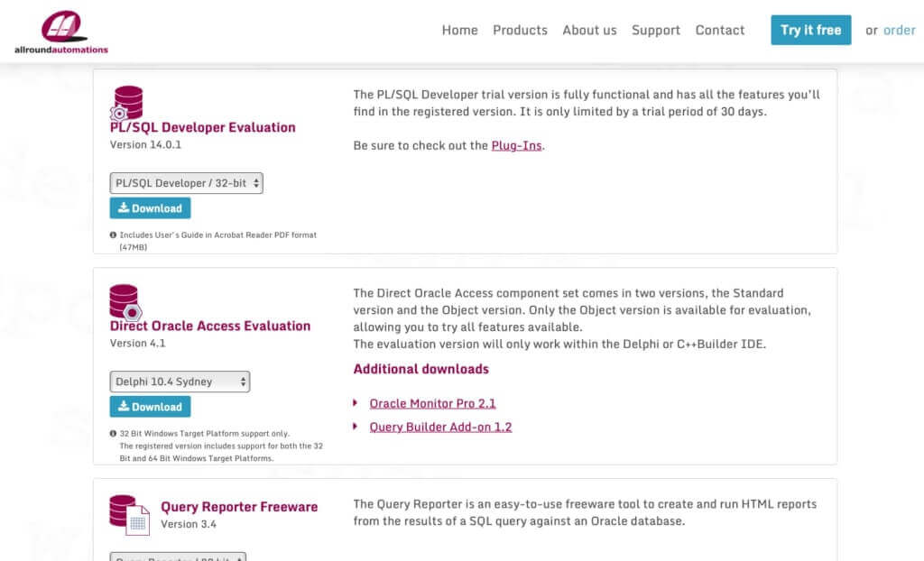
Task: Open Oracle Monitor Pro 2.1 link
Action: (x=432, y=403)
